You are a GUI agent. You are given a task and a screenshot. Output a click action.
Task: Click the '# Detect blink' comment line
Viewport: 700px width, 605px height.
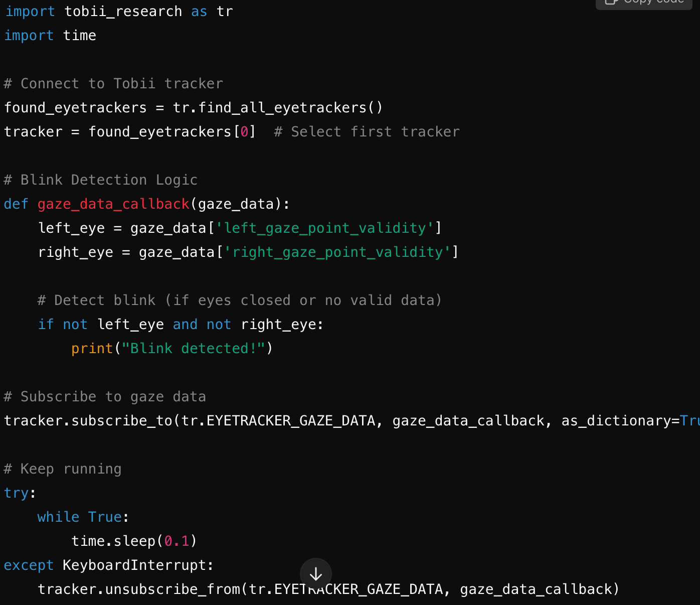click(240, 300)
